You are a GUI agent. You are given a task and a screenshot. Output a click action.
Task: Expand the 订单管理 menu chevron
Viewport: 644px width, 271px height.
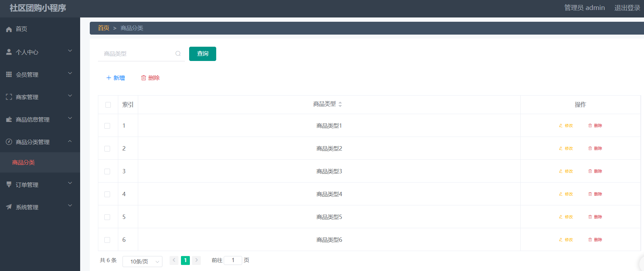click(x=70, y=183)
